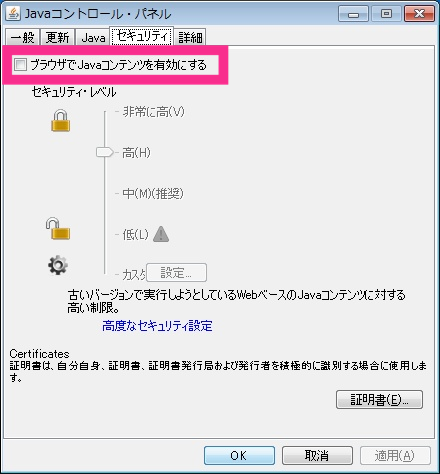Select the Java tab
This screenshot has width=440, height=474.
coord(93,37)
